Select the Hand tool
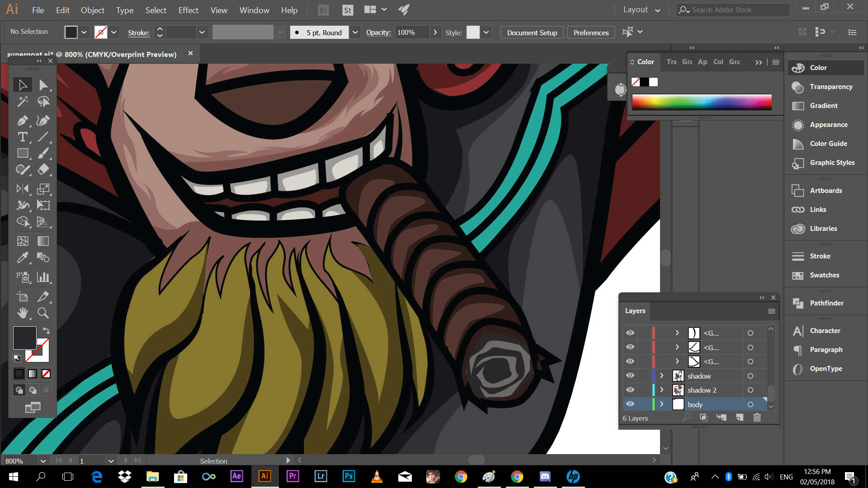Image resolution: width=868 pixels, height=488 pixels. coord(22,313)
